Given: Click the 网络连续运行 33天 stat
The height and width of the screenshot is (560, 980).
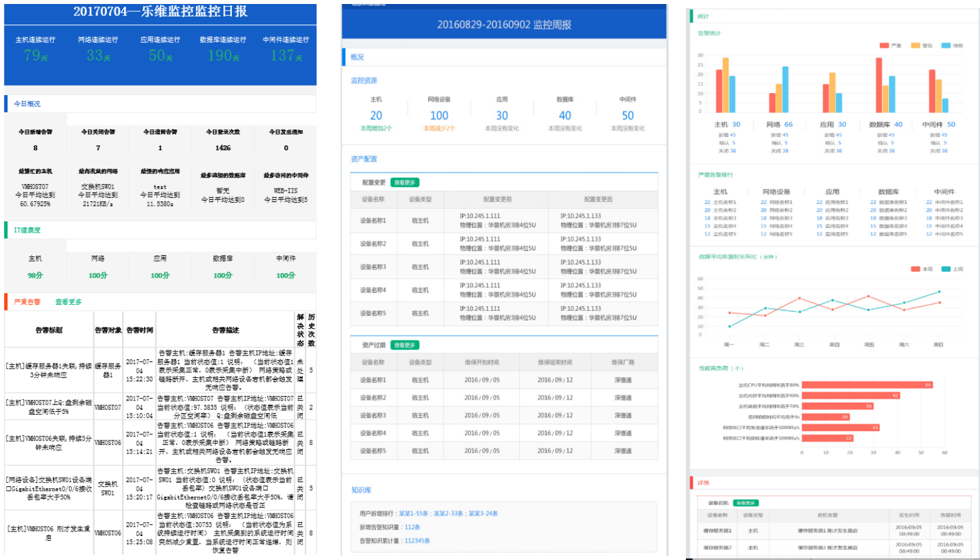Looking at the screenshot, I should (98, 49).
